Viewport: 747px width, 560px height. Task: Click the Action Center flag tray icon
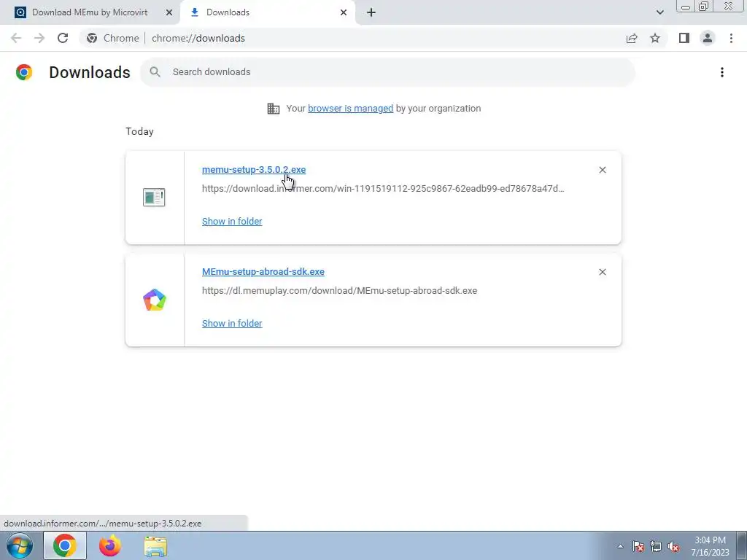(638, 546)
